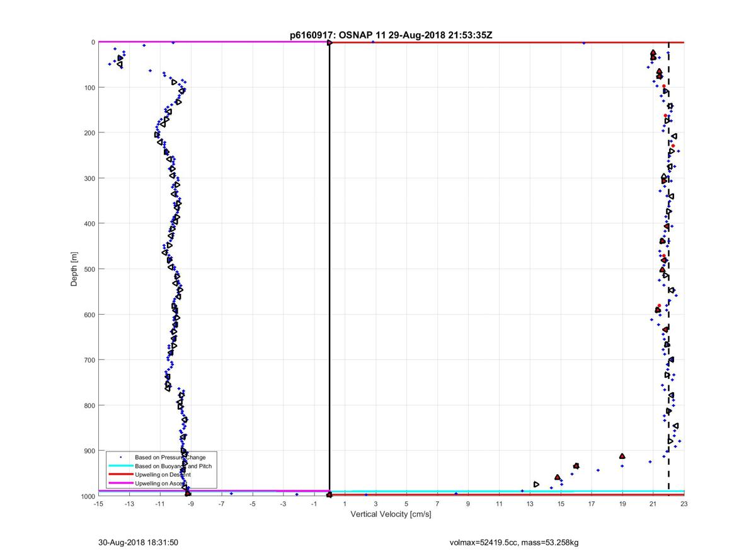
Task: Click the x-axis tick label "-7"
Action: click(222, 504)
